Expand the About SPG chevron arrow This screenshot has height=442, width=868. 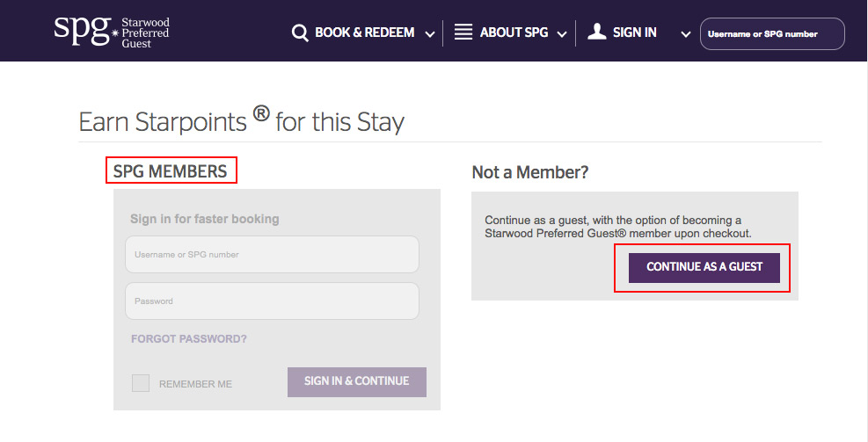pyautogui.click(x=562, y=34)
